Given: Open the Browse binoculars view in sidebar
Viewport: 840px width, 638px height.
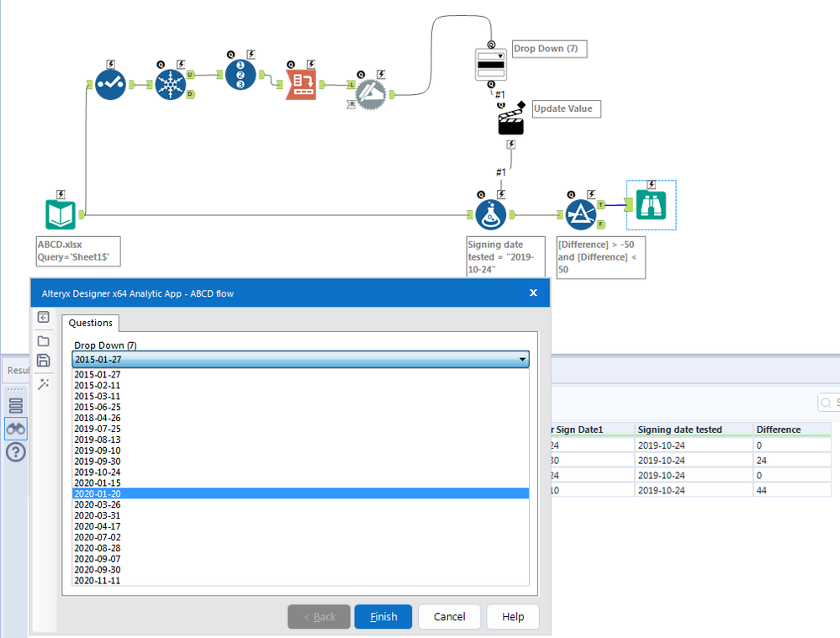Looking at the screenshot, I should (15, 429).
